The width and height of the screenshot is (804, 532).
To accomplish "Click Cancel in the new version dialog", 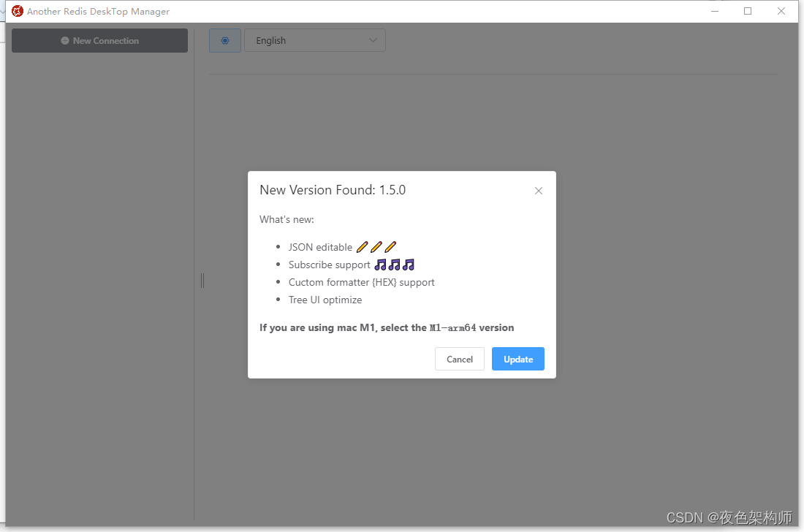I will 460,359.
